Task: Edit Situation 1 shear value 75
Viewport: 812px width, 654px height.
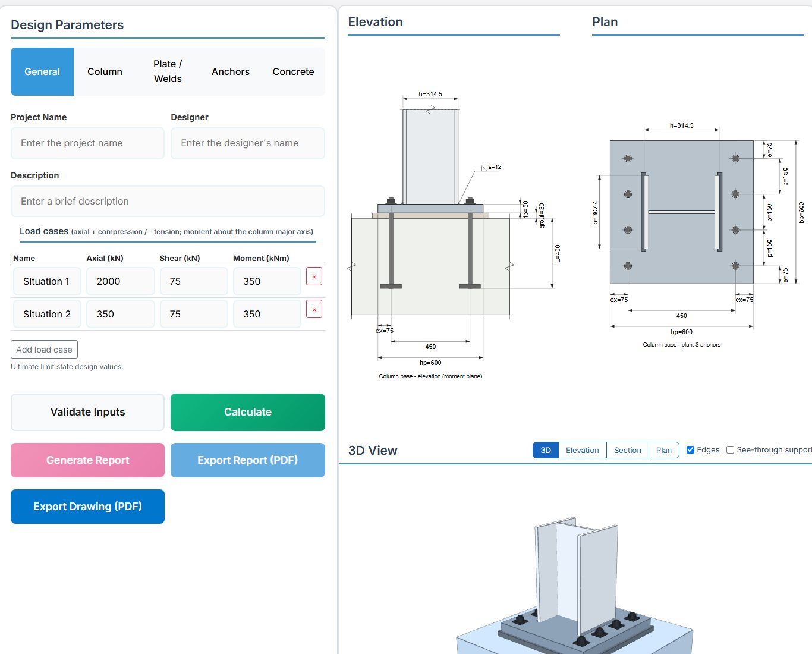Action: 194,281
